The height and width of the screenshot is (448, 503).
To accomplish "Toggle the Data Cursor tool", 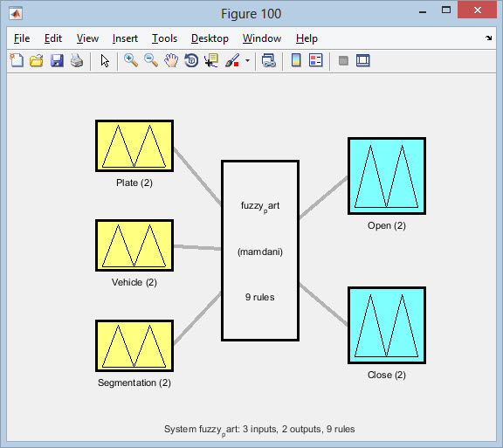I will pos(211,60).
